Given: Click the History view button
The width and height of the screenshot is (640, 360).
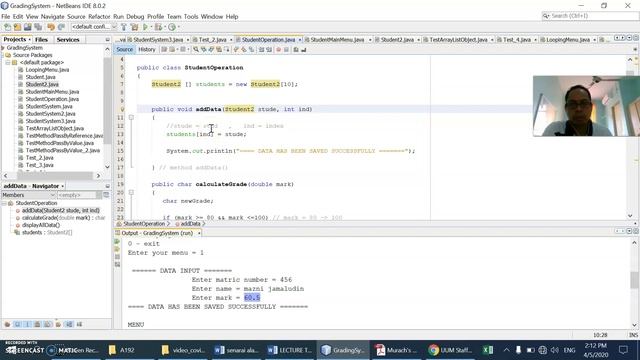Looking at the screenshot, I should coord(147,49).
